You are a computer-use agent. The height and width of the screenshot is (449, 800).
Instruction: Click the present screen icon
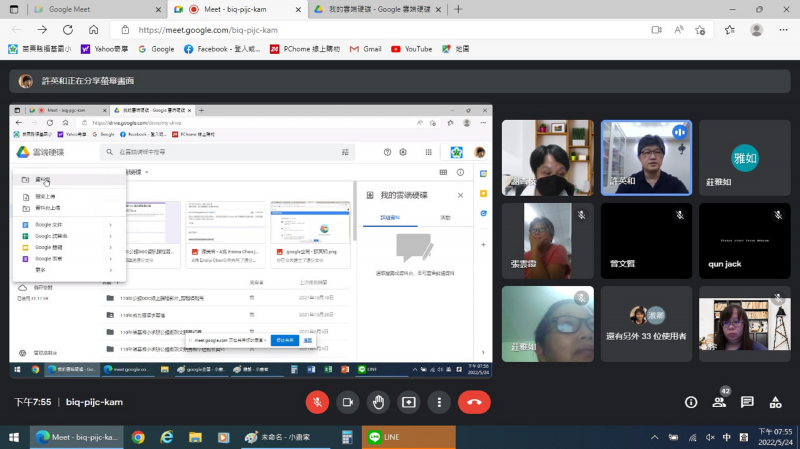point(408,402)
